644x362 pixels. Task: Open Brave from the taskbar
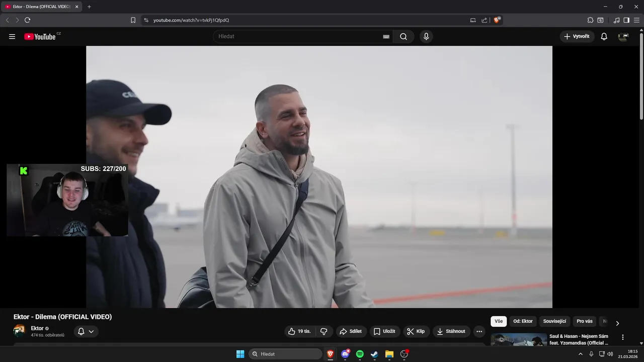point(331,354)
